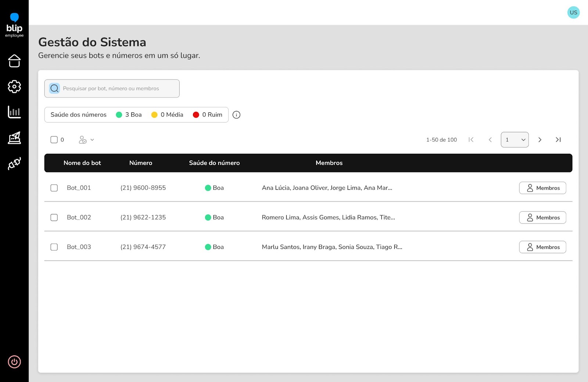The height and width of the screenshot is (382, 588).
Task: Select the Bot_001 row checkbox
Action: point(54,188)
